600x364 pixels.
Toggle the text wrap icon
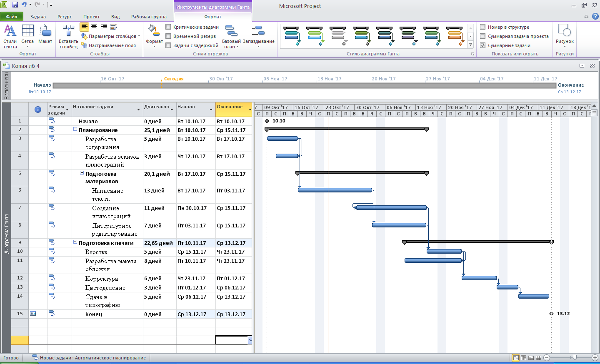click(113, 27)
